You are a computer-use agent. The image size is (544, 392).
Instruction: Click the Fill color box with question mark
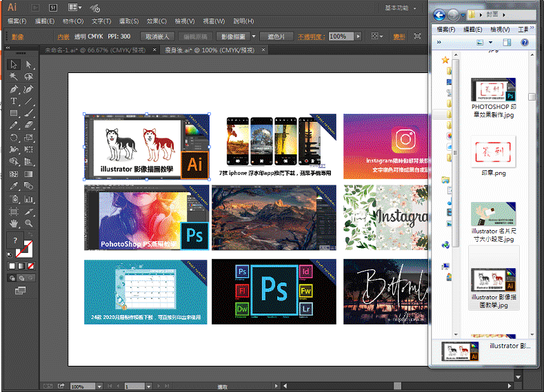[15, 240]
